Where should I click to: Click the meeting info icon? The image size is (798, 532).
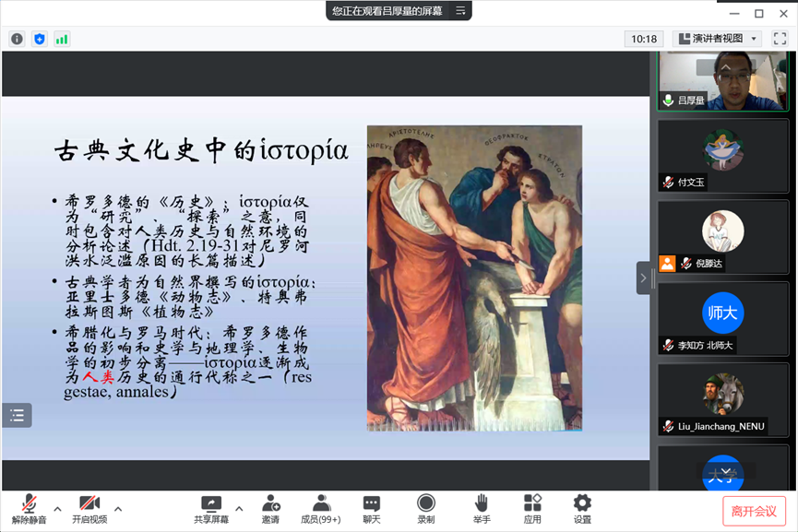[17, 39]
